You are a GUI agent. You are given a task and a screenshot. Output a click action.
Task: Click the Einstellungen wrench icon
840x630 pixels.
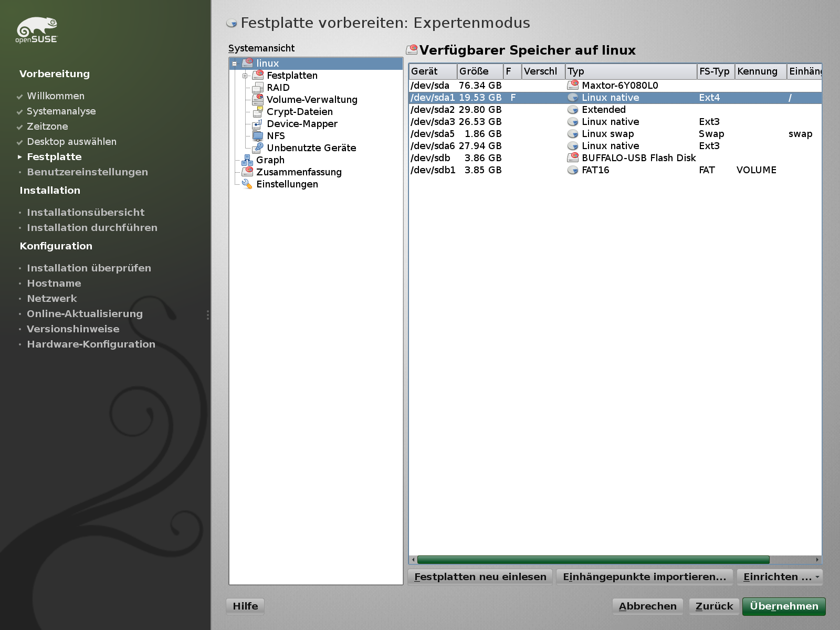coord(247,184)
